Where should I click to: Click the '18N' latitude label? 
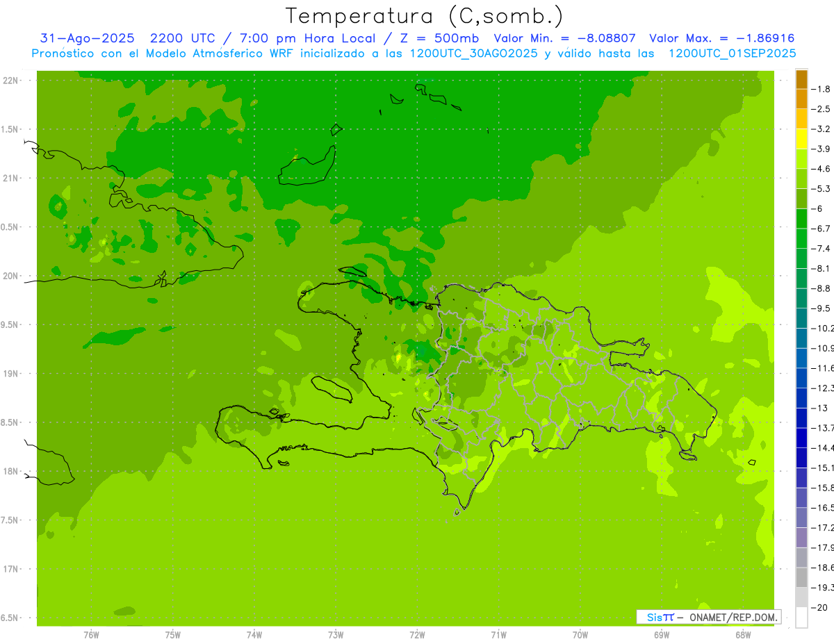[10, 471]
